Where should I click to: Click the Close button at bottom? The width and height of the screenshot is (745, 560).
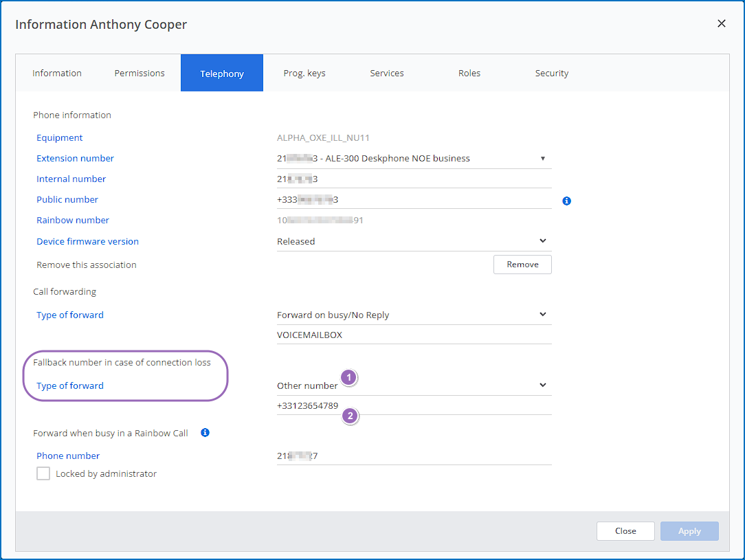[x=625, y=531]
